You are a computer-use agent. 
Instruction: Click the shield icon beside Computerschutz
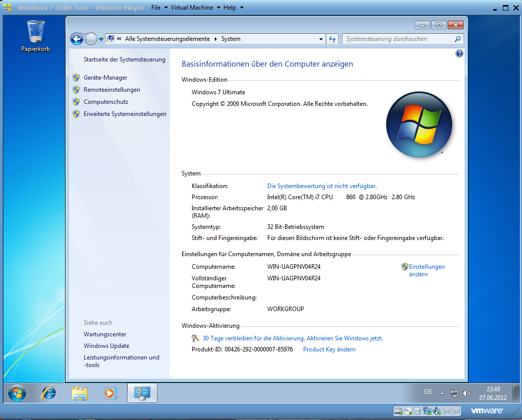click(x=76, y=102)
